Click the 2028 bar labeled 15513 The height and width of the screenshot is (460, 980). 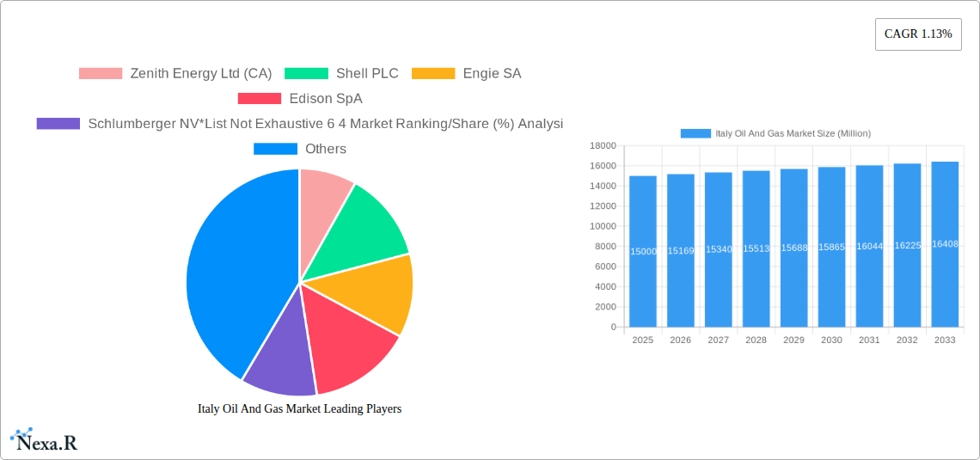click(756, 248)
